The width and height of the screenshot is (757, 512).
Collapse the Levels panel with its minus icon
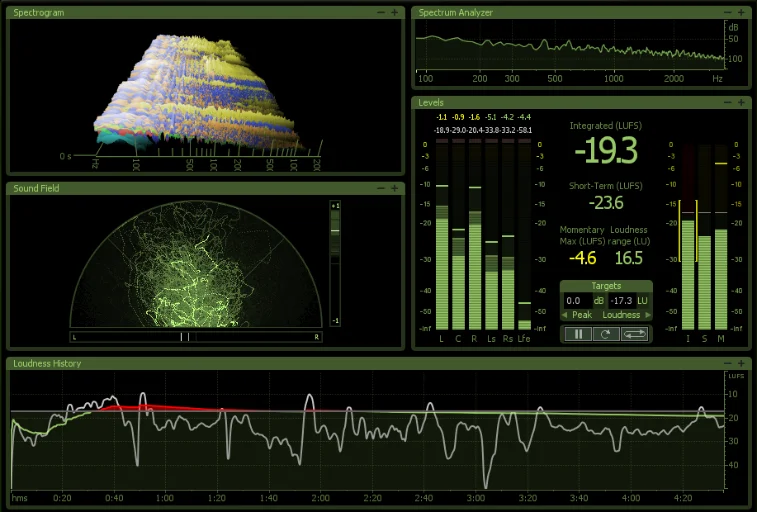pos(728,102)
